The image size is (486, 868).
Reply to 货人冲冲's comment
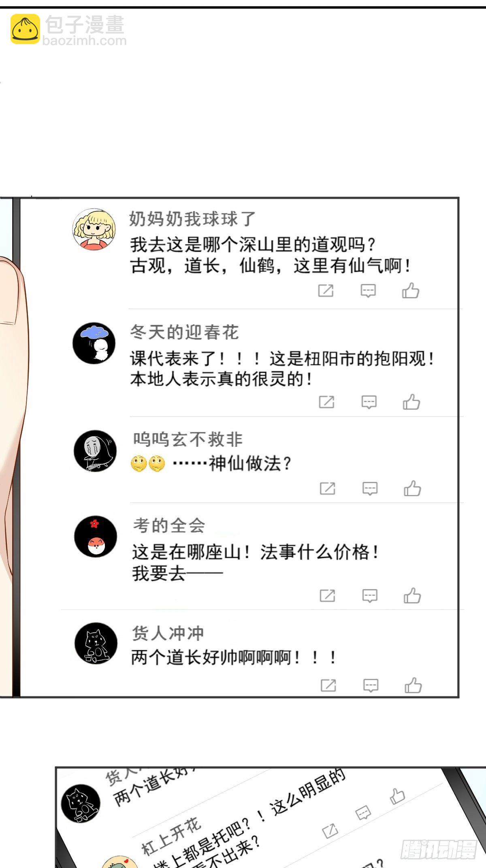coord(371,686)
